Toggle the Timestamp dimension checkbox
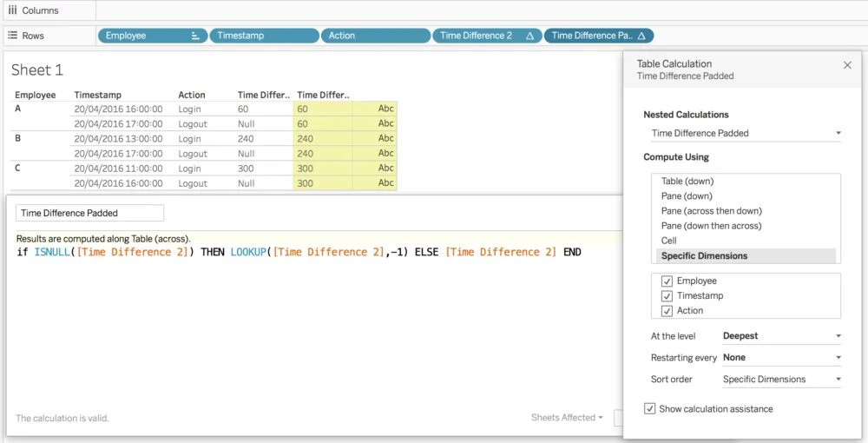 click(x=667, y=295)
